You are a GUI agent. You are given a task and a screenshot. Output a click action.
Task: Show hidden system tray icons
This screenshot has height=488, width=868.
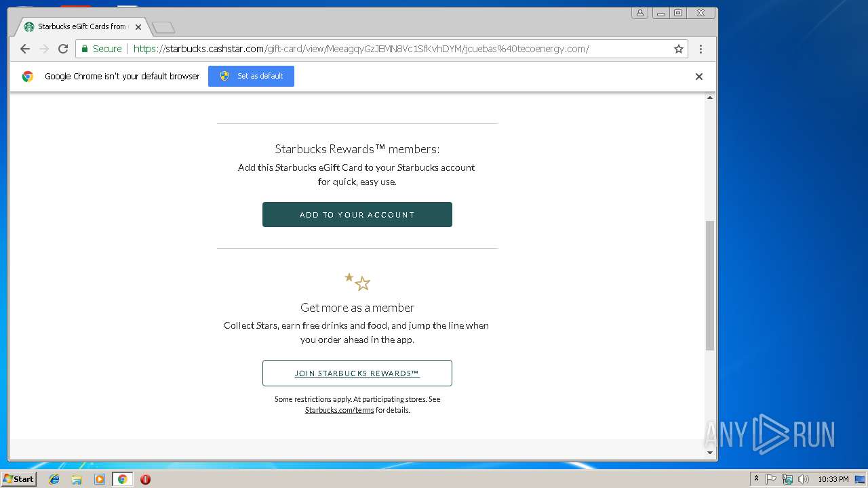pos(756,479)
